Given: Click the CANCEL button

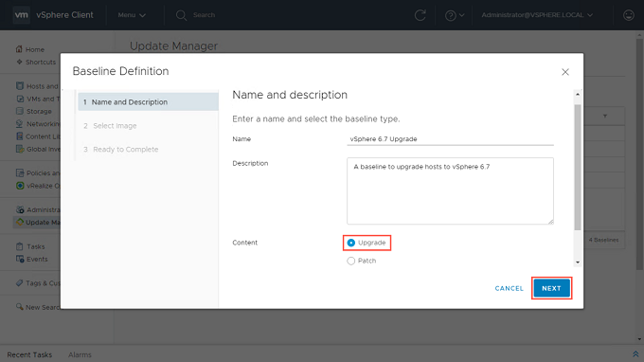Looking at the screenshot, I should (x=509, y=288).
